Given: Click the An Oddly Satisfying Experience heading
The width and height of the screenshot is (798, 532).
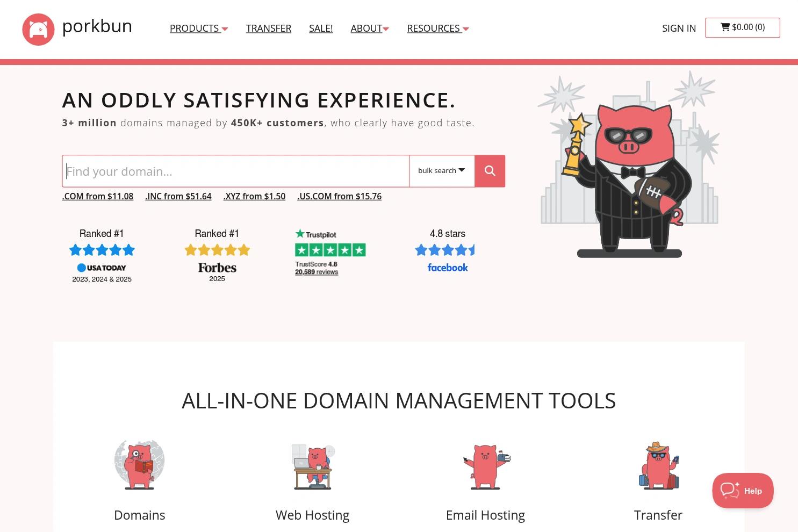Looking at the screenshot, I should click(259, 100).
